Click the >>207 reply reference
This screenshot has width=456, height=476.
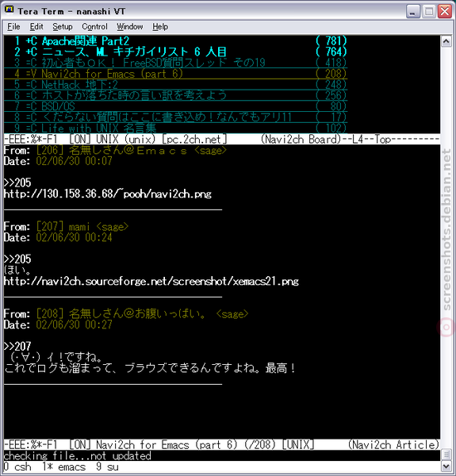coord(17,347)
